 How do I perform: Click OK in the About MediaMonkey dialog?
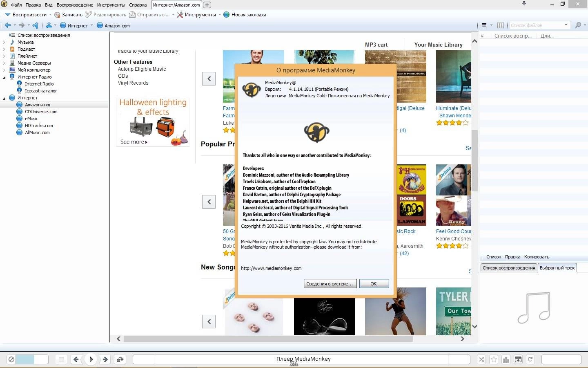tap(374, 284)
